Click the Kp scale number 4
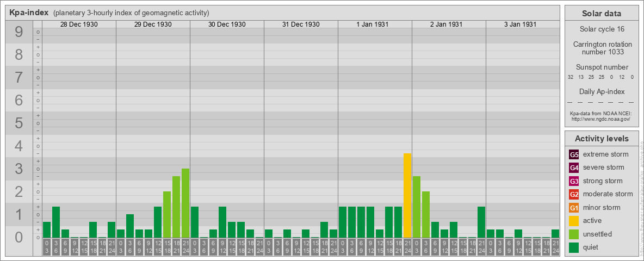Viewport: 644px width, 261px height. pyautogui.click(x=19, y=146)
